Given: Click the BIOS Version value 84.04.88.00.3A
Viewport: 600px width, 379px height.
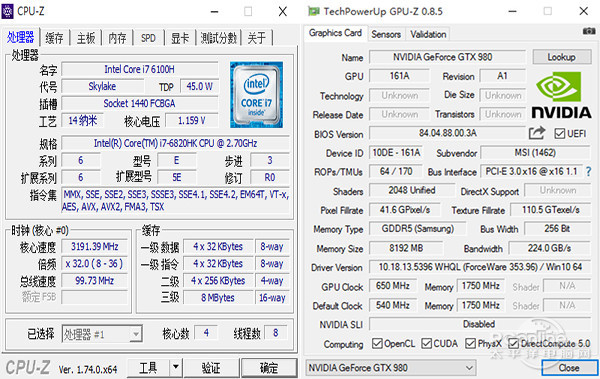Looking at the screenshot, I should (447, 133).
